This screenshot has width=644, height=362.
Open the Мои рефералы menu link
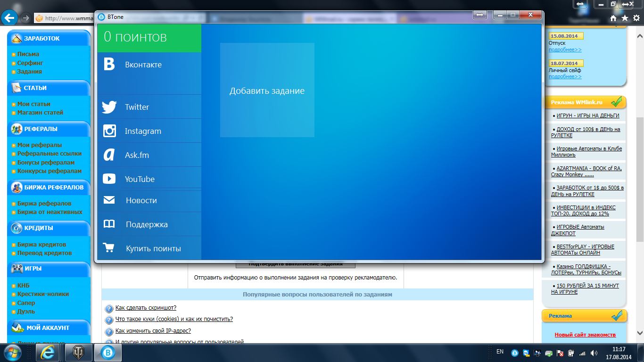coord(40,145)
